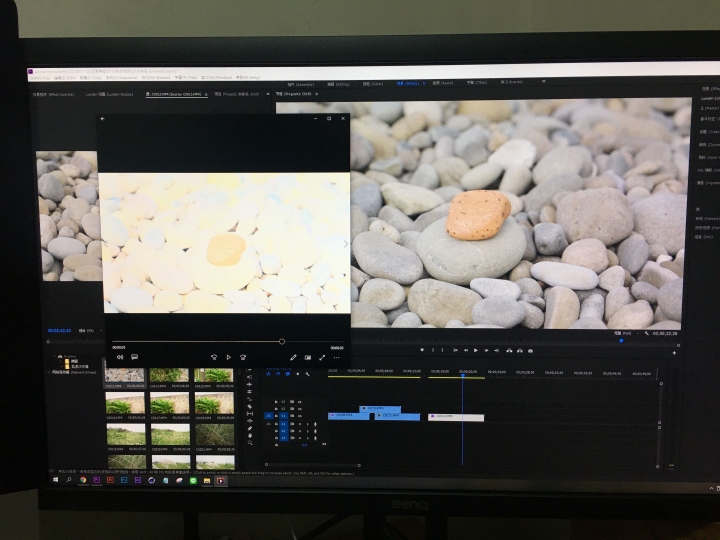Open timeline display settings wrench
Image resolution: width=720 pixels, height=540 pixels.
pyautogui.click(x=307, y=374)
